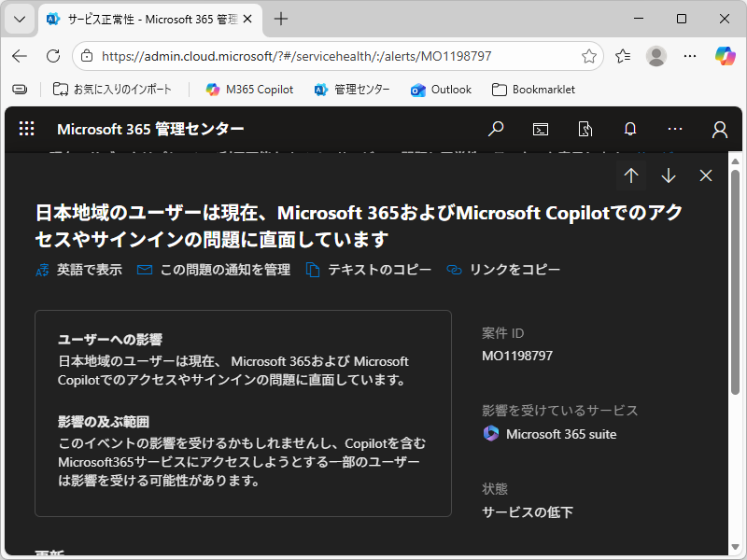Click the send feedback device icon
This screenshot has width=747, height=560.
(585, 129)
